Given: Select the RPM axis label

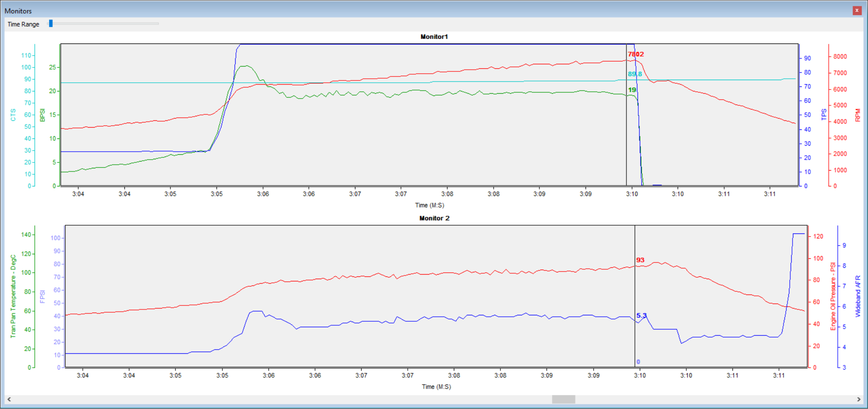Looking at the screenshot, I should click(858, 115).
